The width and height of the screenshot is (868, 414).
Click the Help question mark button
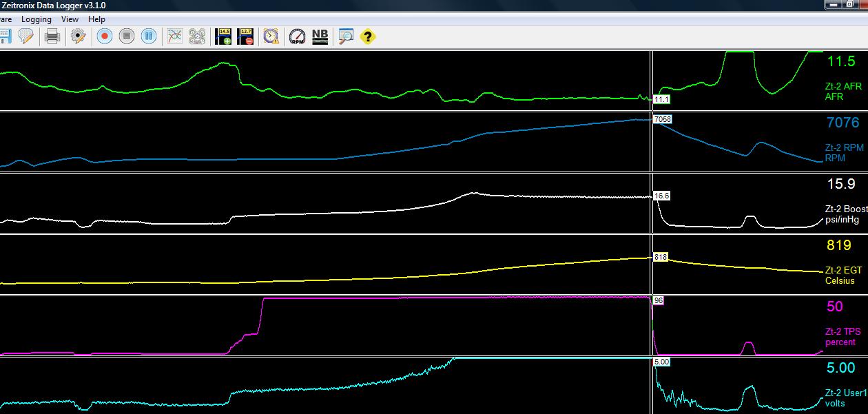point(366,36)
